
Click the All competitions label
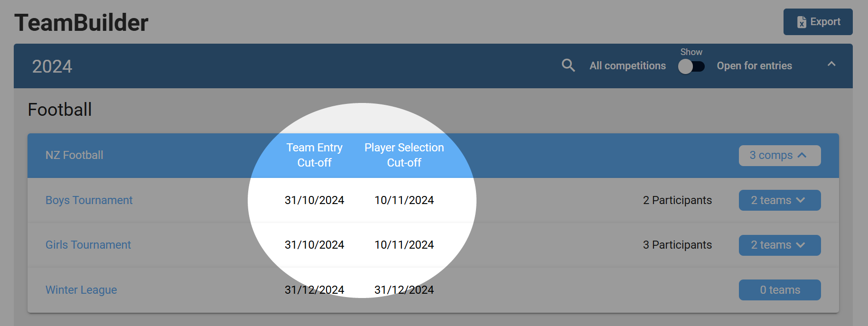627,66
